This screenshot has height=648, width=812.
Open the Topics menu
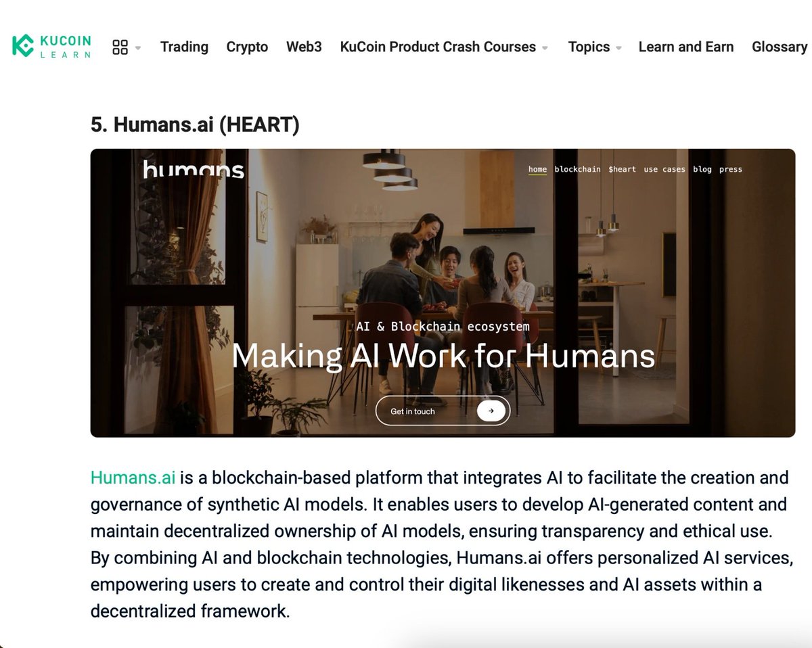589,47
